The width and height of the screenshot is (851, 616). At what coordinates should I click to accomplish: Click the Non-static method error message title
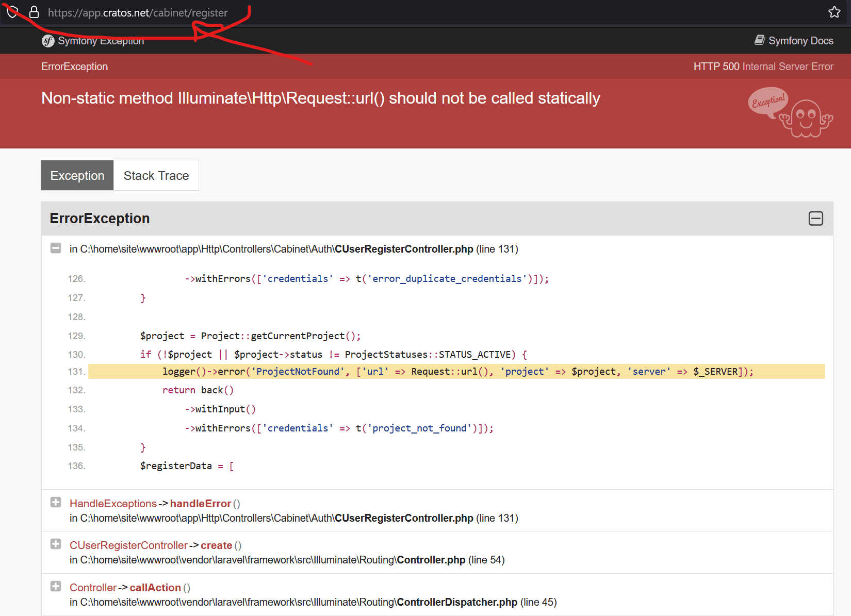coord(320,98)
